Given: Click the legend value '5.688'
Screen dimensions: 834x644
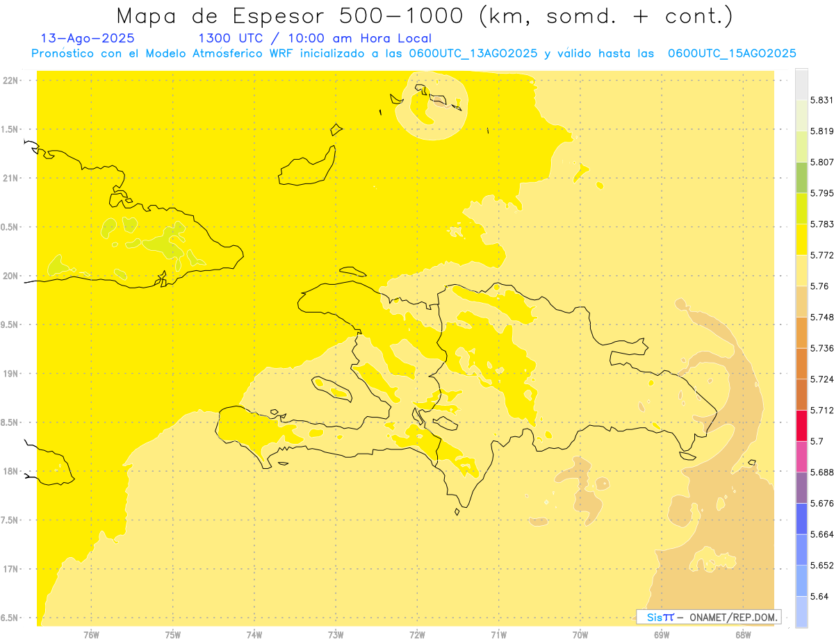Looking at the screenshot, I should pyautogui.click(x=821, y=472).
